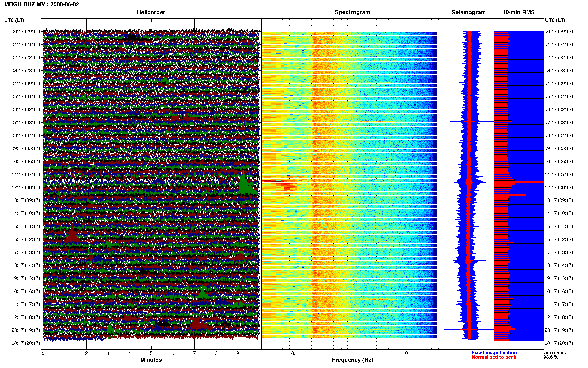
Task: Click left time label '10:17 (06:17)'
Action: point(26,161)
